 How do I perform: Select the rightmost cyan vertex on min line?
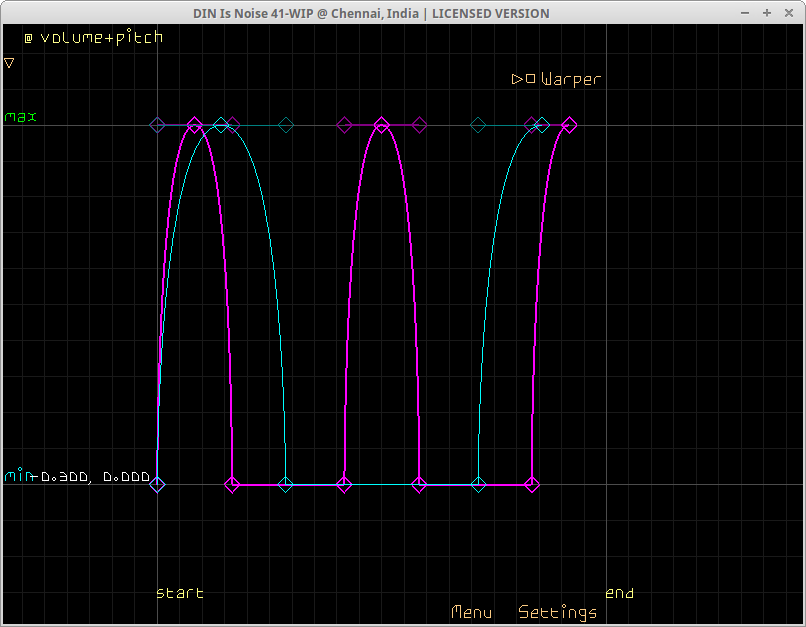coord(479,485)
